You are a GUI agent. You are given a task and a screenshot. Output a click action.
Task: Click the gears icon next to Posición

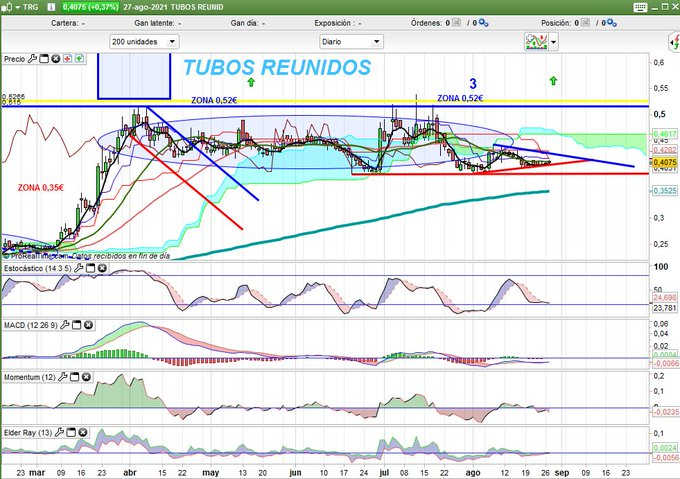(x=612, y=23)
